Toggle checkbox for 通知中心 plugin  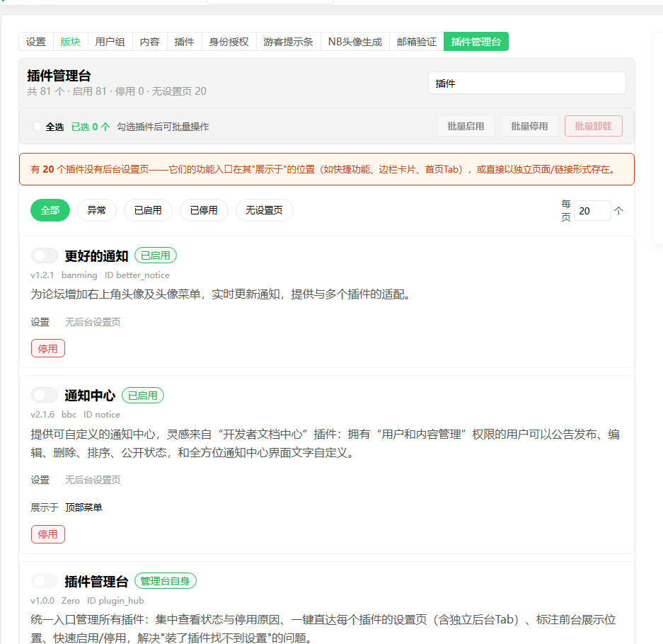[44, 395]
